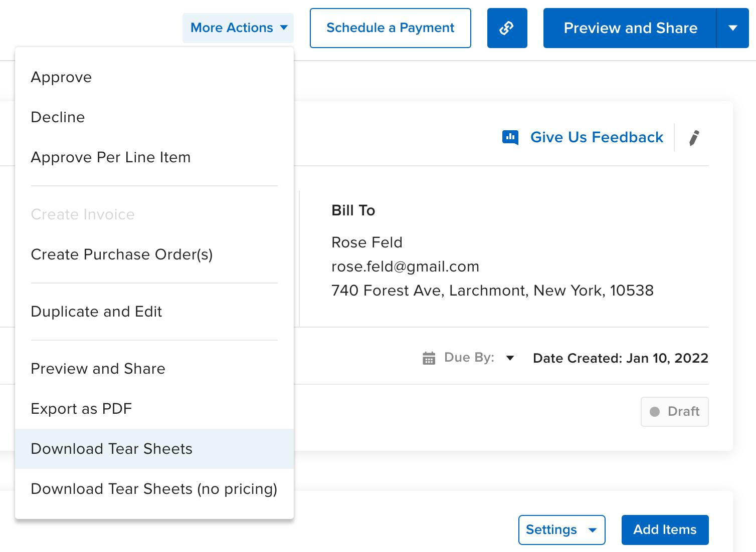Choose Create Purchase Order(s)
The height and width of the screenshot is (552, 756).
click(121, 254)
